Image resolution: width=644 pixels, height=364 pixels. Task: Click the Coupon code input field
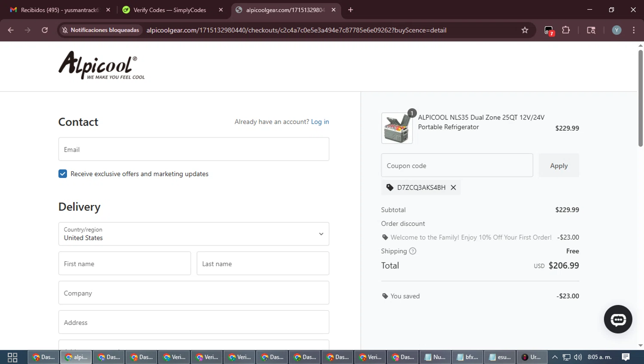point(457,165)
